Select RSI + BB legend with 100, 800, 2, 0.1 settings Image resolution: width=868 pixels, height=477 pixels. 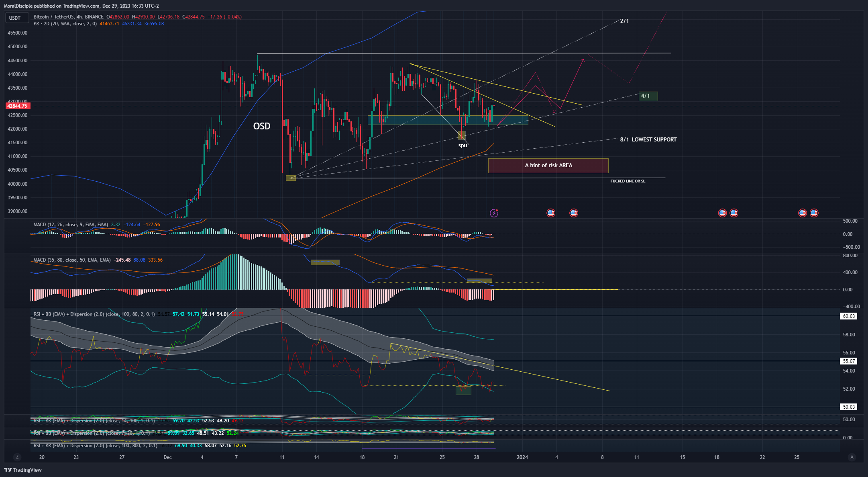point(95,446)
